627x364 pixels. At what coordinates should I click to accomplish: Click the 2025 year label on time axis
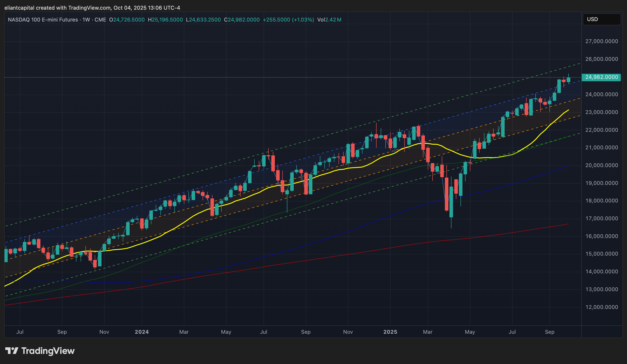point(390,332)
